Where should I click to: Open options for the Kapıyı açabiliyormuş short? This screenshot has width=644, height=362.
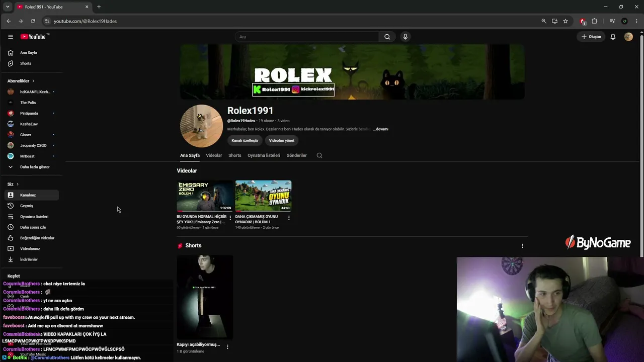[x=227, y=346]
